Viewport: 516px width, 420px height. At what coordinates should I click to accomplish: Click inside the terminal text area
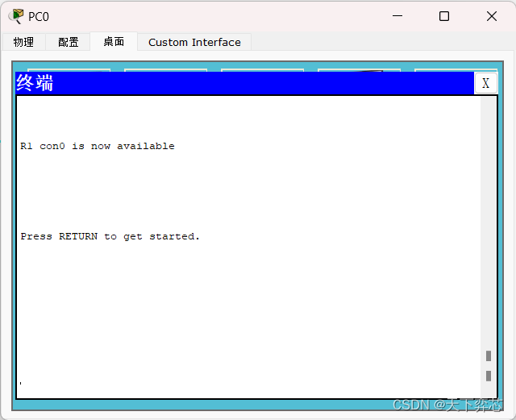click(248, 247)
